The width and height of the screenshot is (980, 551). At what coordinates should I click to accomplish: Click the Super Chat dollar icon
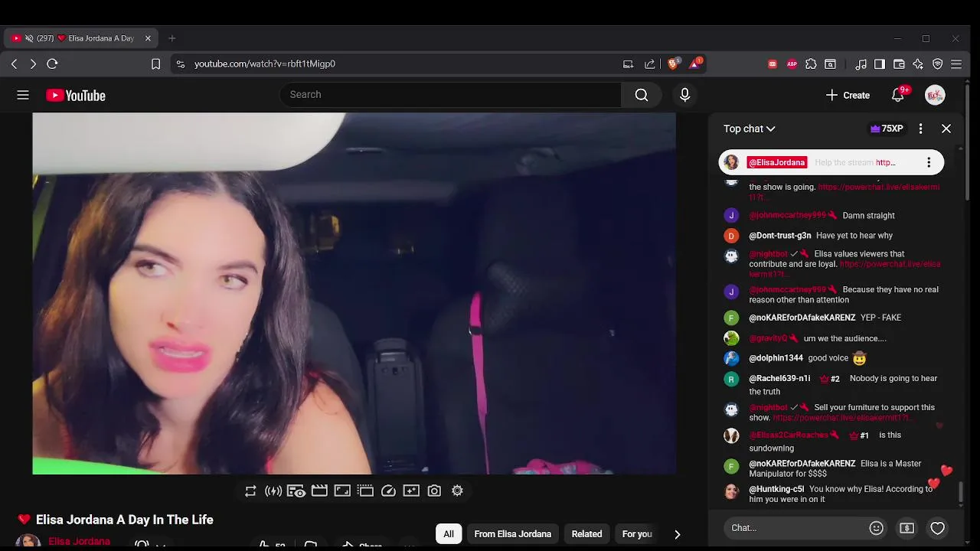click(x=906, y=528)
